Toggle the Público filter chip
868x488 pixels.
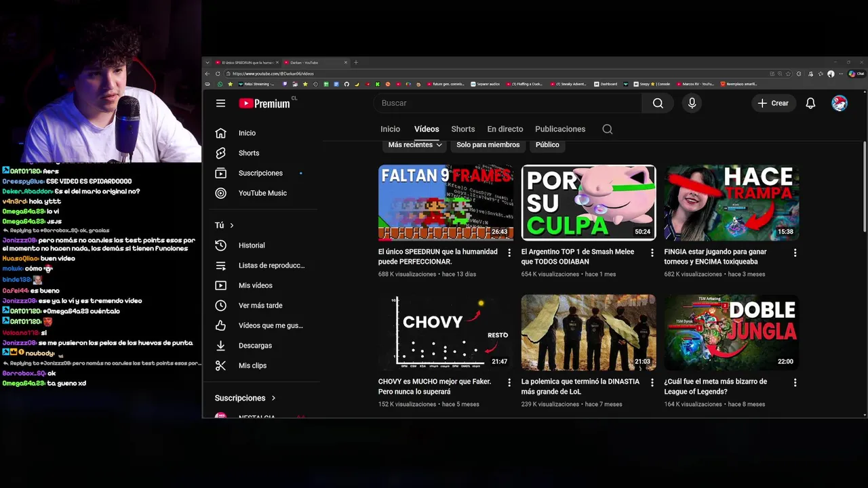(547, 145)
